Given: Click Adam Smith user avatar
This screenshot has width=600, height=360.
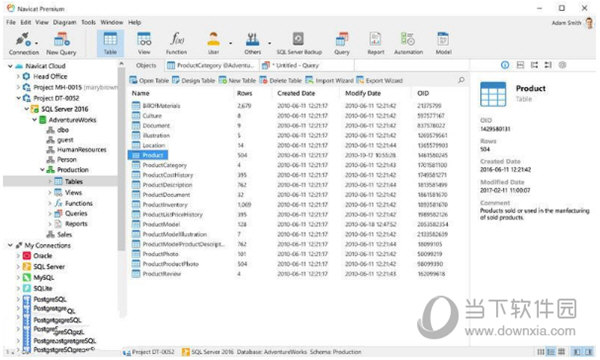Looking at the screenshot, I should click(590, 23).
